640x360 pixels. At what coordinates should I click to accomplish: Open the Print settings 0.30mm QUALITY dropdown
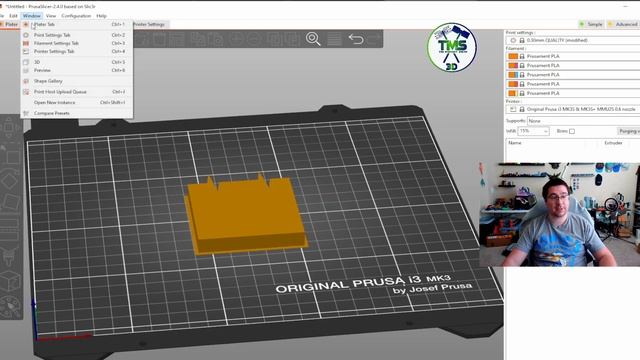coord(573,40)
